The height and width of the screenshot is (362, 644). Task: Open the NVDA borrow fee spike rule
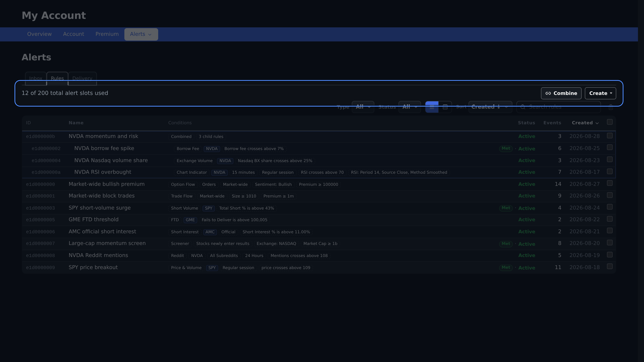104,148
